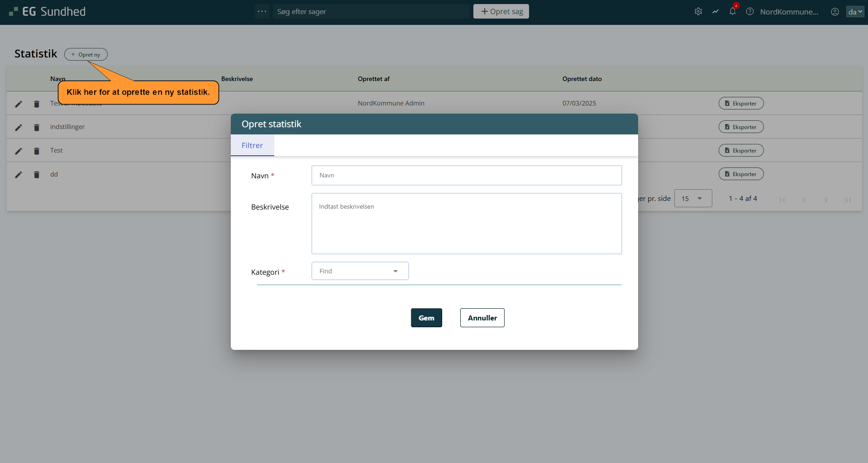Open the statistics trend line icon
Screen dimensions: 868x463
click(x=715, y=12)
